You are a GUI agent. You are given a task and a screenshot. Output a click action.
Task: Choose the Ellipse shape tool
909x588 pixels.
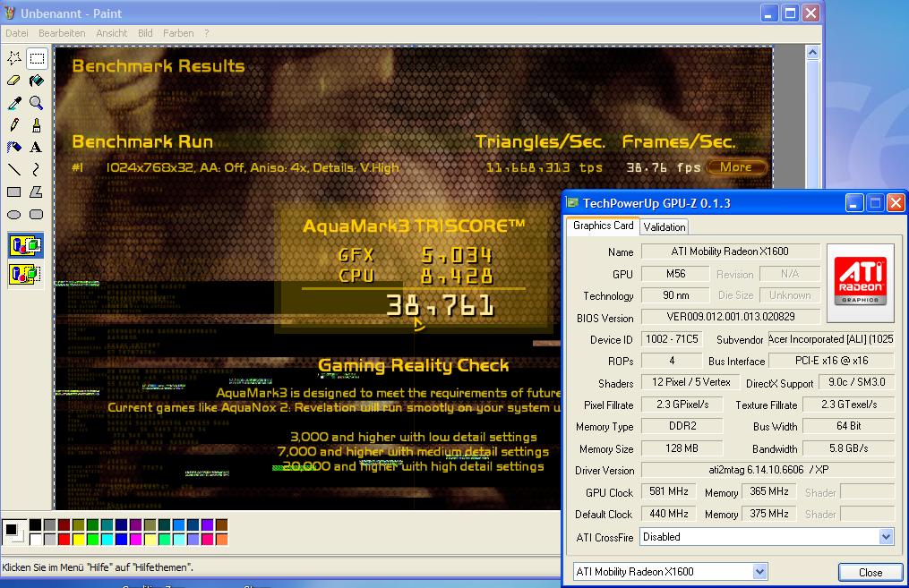14,214
